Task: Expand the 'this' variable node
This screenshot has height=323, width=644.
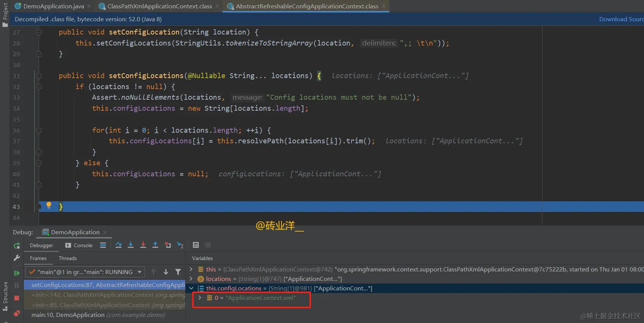Action: [x=191, y=269]
